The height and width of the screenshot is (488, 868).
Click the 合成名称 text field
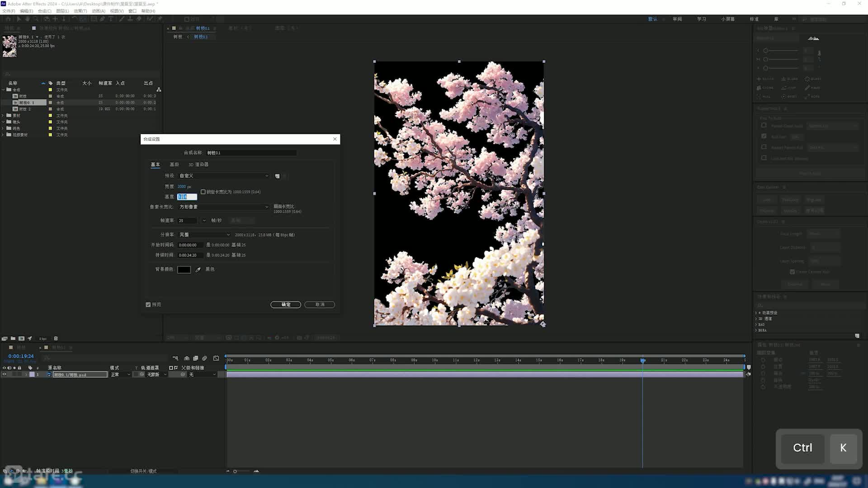pyautogui.click(x=251, y=153)
